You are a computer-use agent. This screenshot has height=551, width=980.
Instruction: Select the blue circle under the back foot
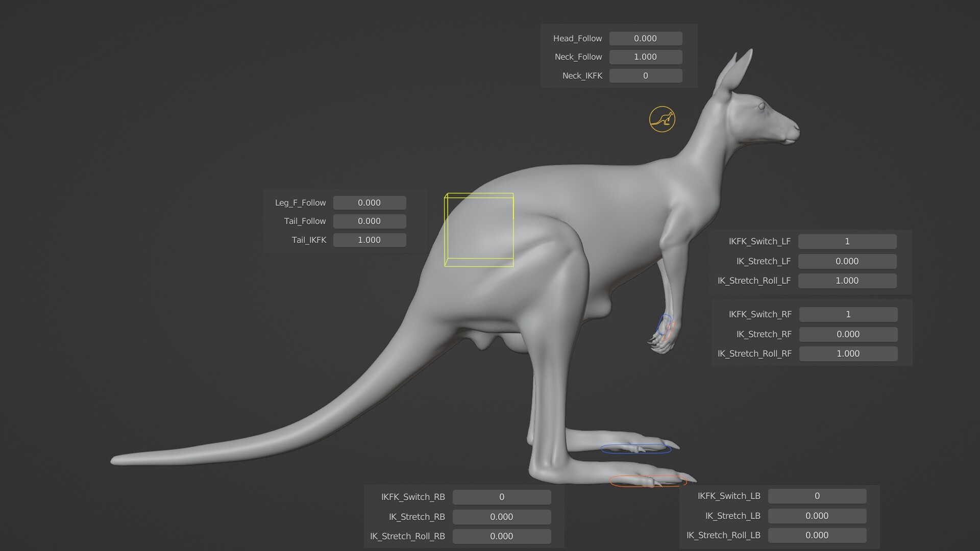point(636,448)
